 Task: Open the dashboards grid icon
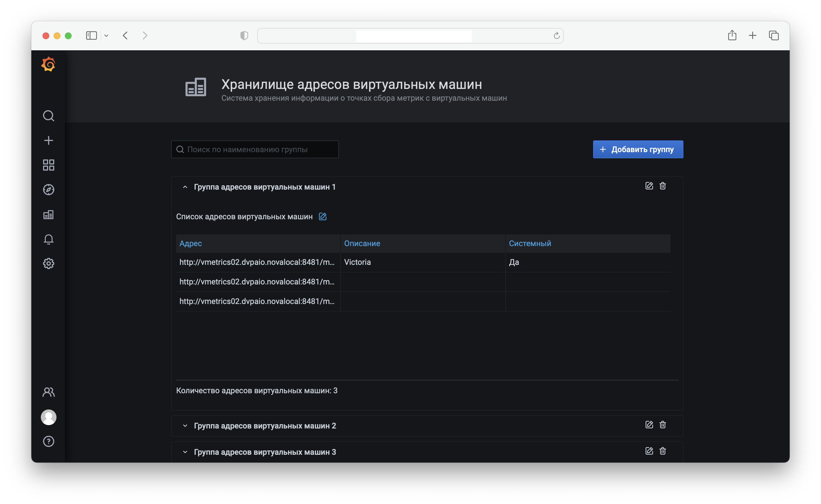(49, 165)
